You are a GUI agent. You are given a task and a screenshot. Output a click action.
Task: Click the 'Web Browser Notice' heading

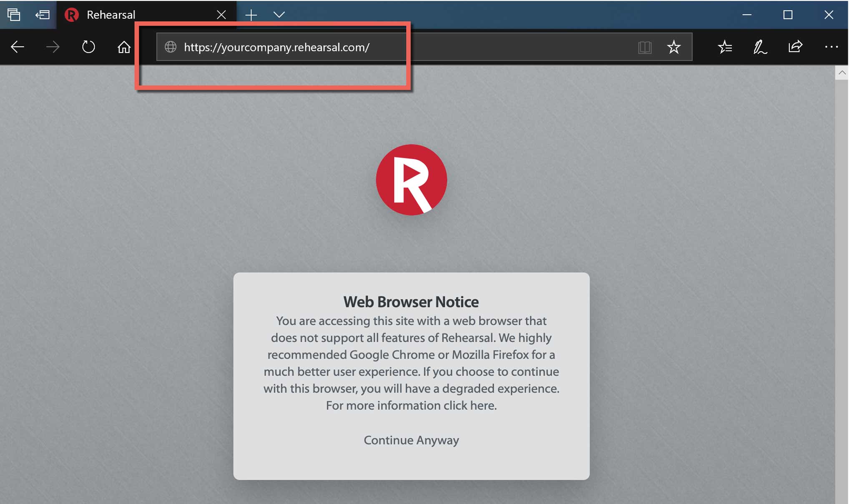pyautogui.click(x=411, y=302)
